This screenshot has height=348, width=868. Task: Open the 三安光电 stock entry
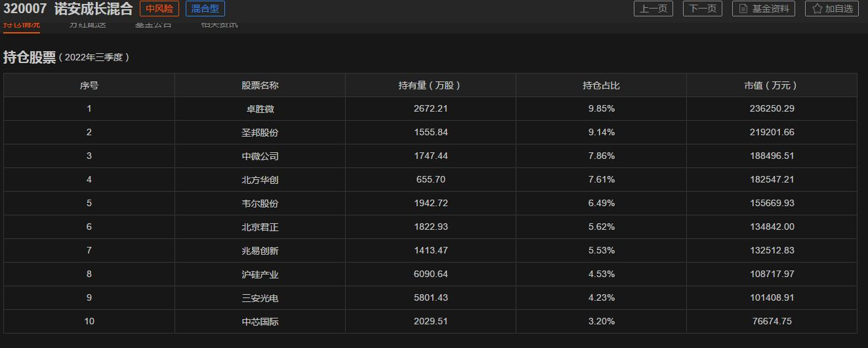coord(260,298)
